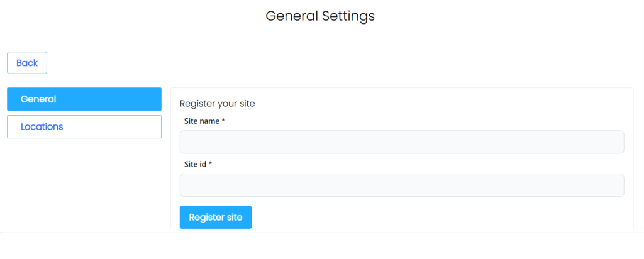The image size is (644, 259).
Task: Click the 'Site id *' label
Action: click(197, 164)
